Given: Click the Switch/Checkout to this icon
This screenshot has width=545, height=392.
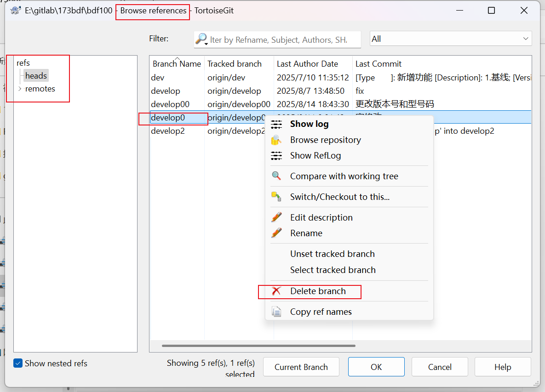Looking at the screenshot, I should pyautogui.click(x=276, y=196).
